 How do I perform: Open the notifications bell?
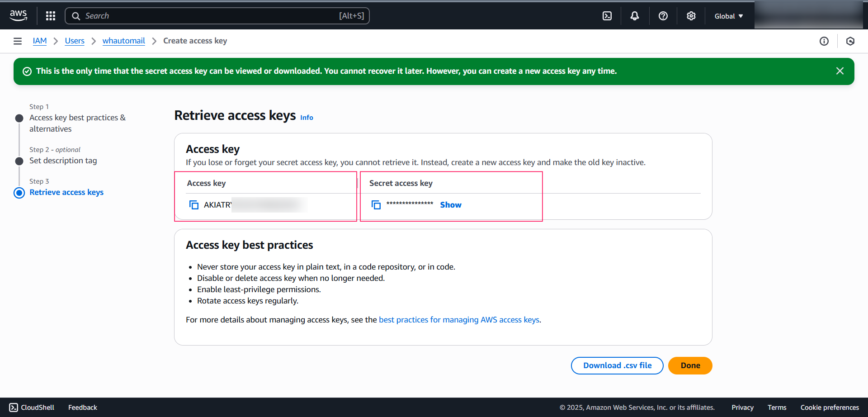pyautogui.click(x=634, y=15)
